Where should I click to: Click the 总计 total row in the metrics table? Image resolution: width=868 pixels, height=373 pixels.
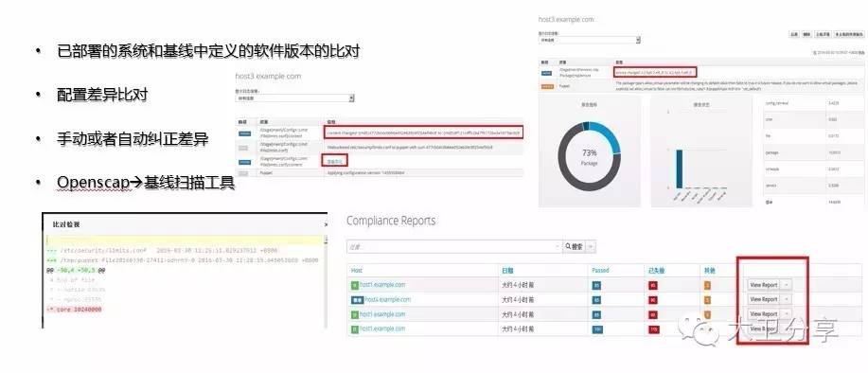click(x=813, y=202)
